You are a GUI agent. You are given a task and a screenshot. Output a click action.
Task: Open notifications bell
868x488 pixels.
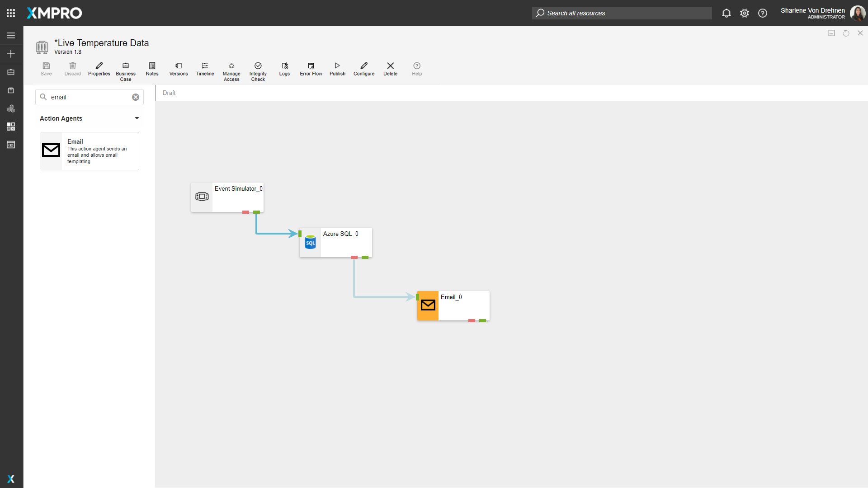(726, 13)
